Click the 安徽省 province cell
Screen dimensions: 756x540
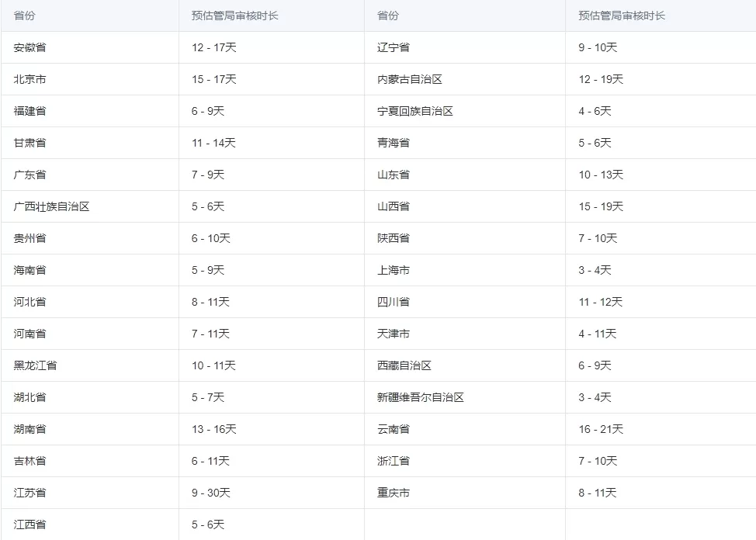click(x=30, y=47)
